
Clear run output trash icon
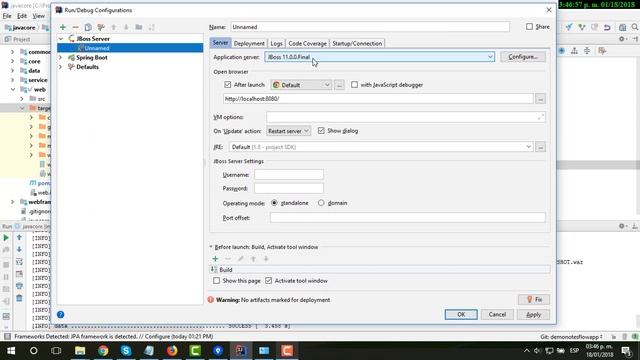[x=19, y=298]
